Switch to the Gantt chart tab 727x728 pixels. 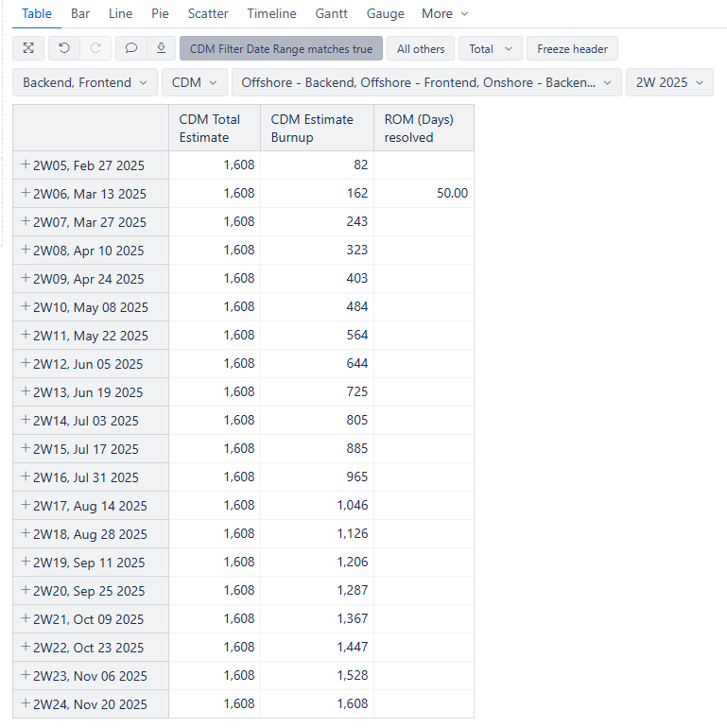pyautogui.click(x=331, y=13)
